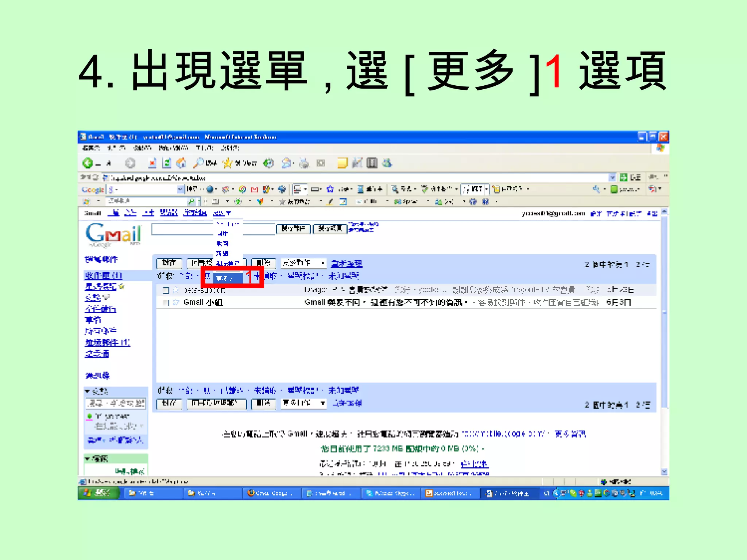Click the History clock-globe icon
Image resolution: width=747 pixels, height=560 pixels.
coord(269,163)
